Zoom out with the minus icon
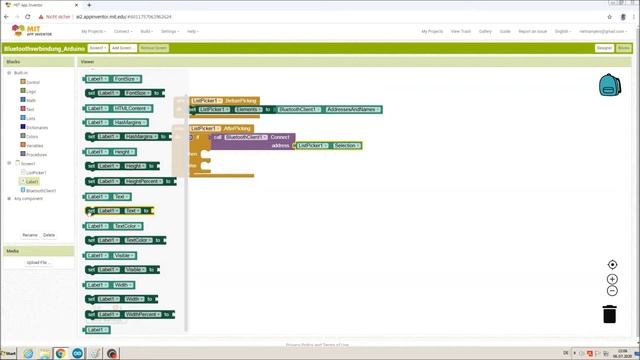Viewport: 640px width, 360px height. pos(612,291)
